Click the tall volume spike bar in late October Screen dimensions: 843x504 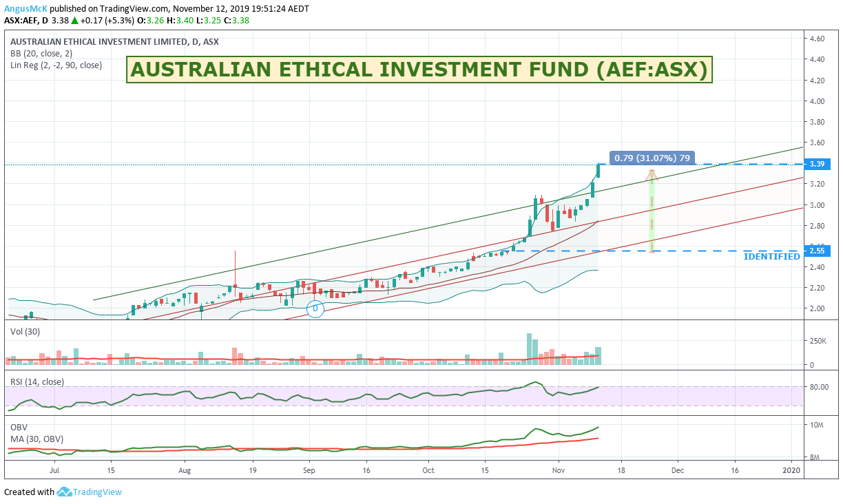[530, 349]
